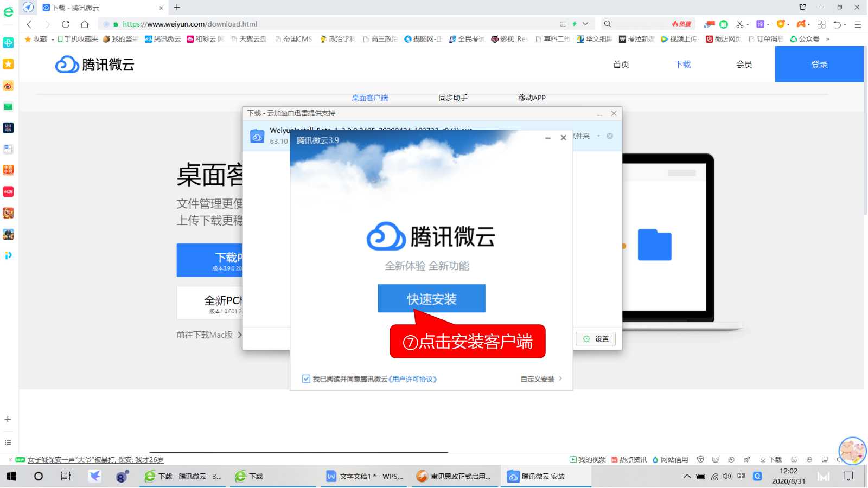Switch to the 移动APP tab

tap(532, 98)
